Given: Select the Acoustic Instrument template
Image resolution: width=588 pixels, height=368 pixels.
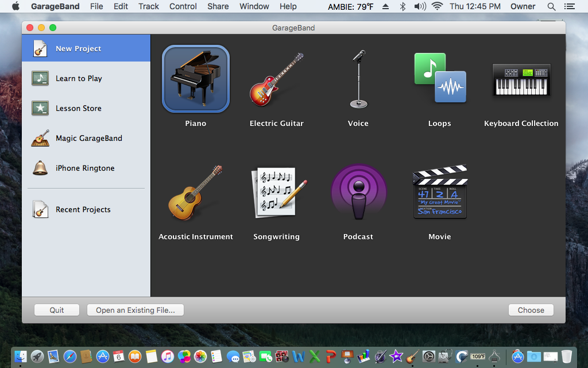Looking at the screenshot, I should coord(195,192).
